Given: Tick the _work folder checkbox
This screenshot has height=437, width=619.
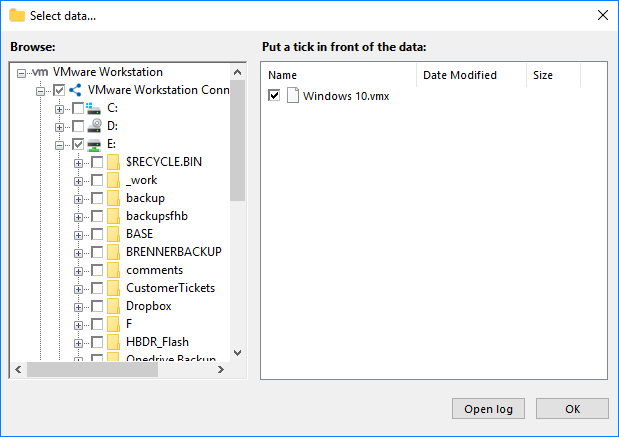Looking at the screenshot, I should (x=97, y=180).
